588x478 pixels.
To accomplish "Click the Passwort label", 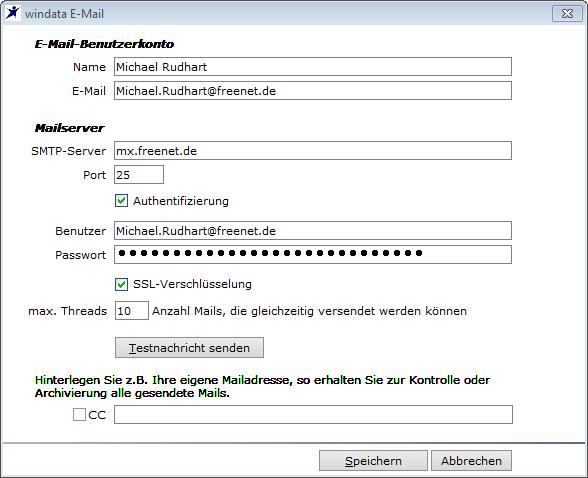I will [81, 255].
